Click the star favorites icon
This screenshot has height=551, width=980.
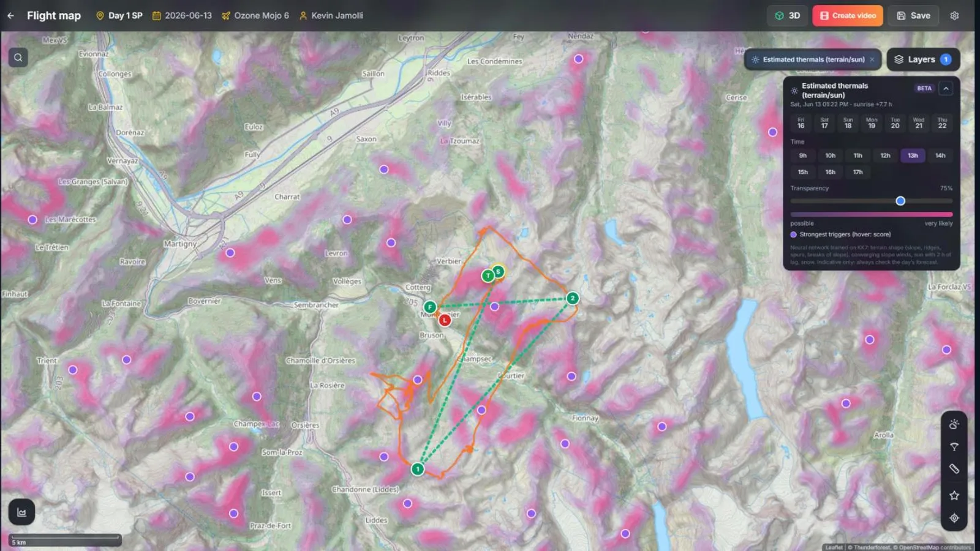(x=954, y=495)
